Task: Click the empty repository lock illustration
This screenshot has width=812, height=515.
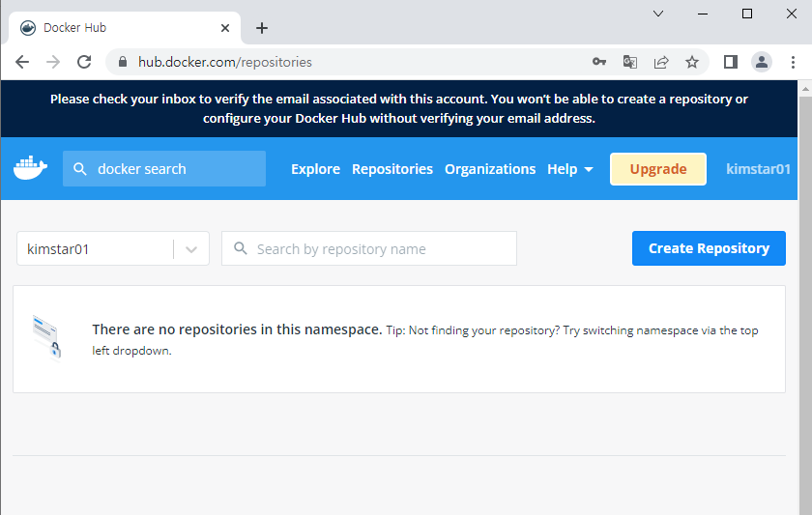Action: point(46,337)
